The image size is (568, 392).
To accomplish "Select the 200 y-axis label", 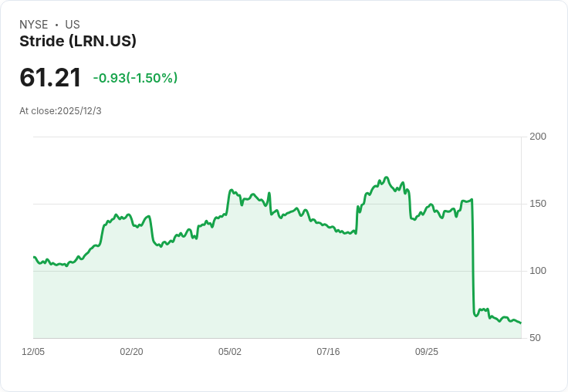I will click(537, 137).
